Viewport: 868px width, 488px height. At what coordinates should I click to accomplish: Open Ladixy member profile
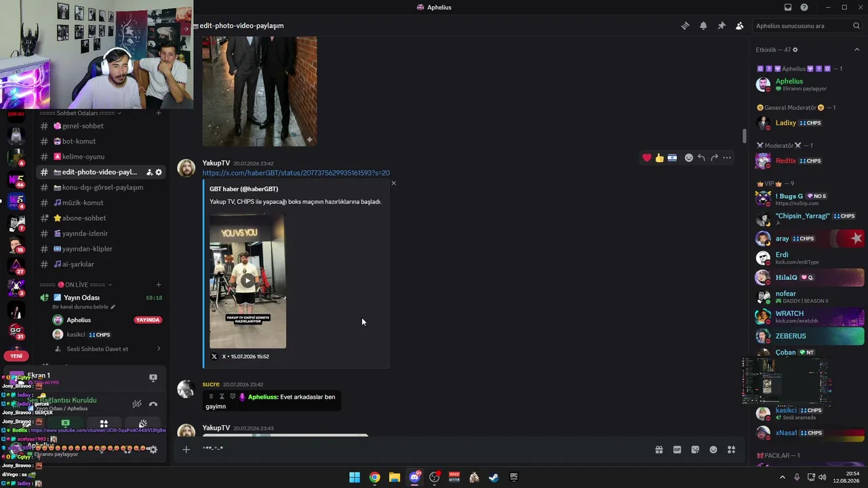pyautogui.click(x=810, y=123)
